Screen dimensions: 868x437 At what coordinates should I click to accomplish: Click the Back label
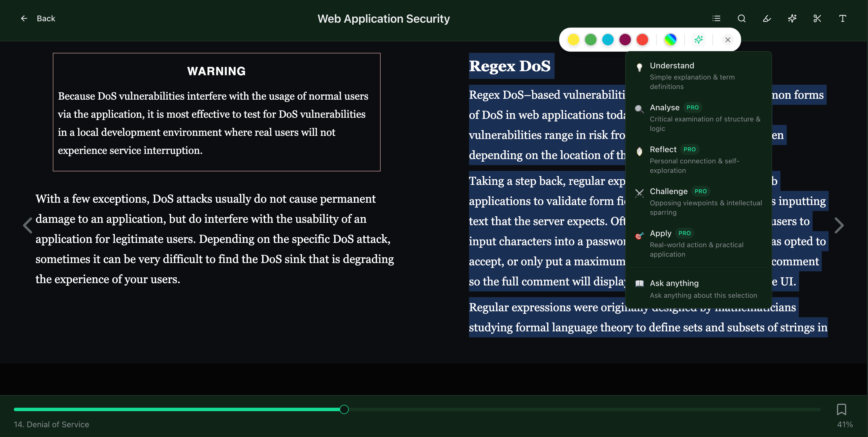pyautogui.click(x=46, y=19)
